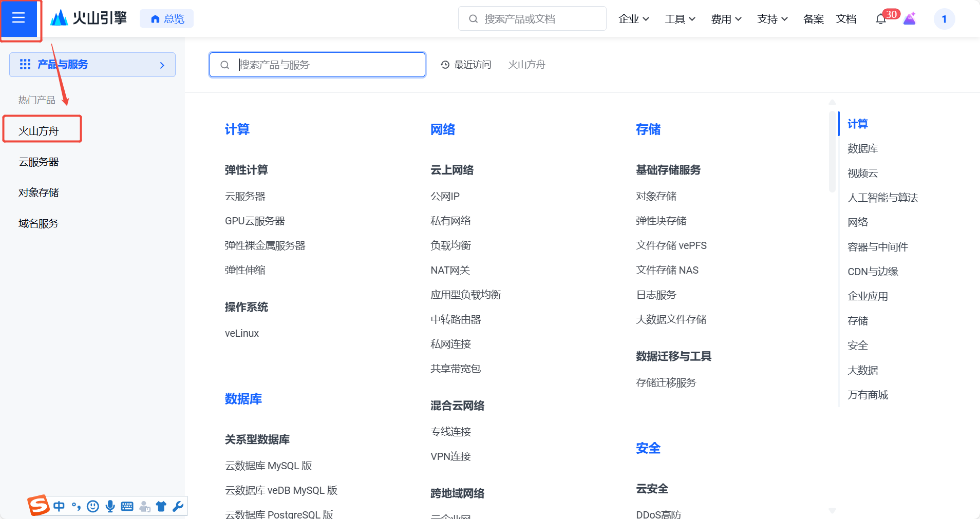Expand the 产品与服务 panel
This screenshot has width=980, height=519.
(x=92, y=65)
